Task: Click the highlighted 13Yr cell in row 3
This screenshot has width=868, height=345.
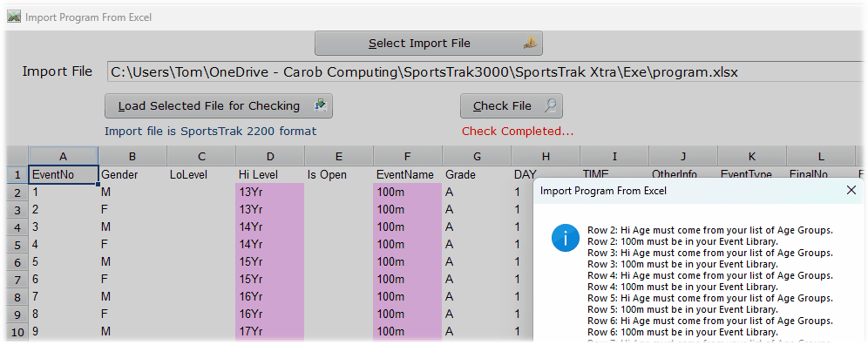Action: (269, 210)
